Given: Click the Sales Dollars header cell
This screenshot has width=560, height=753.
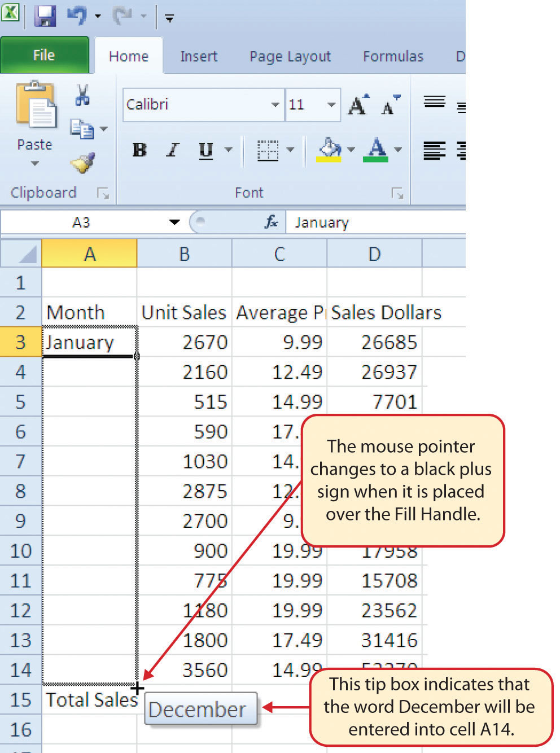Looking at the screenshot, I should [386, 312].
